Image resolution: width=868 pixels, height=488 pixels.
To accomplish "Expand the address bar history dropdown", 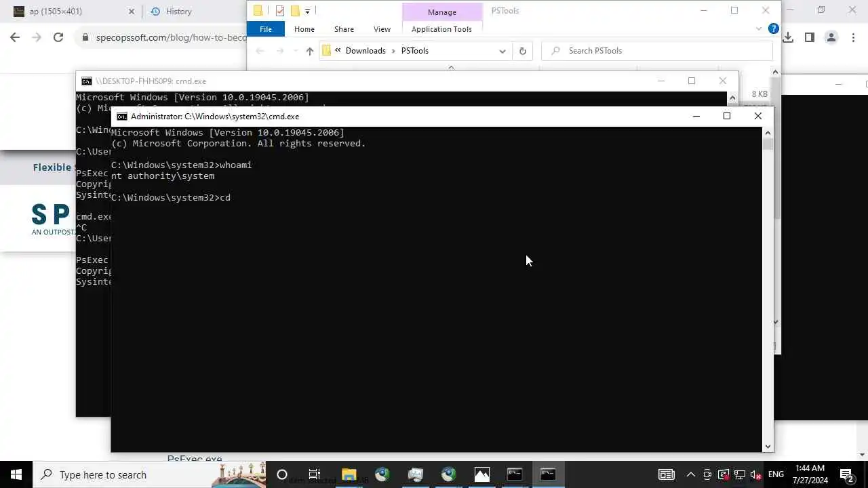I will [x=502, y=51].
